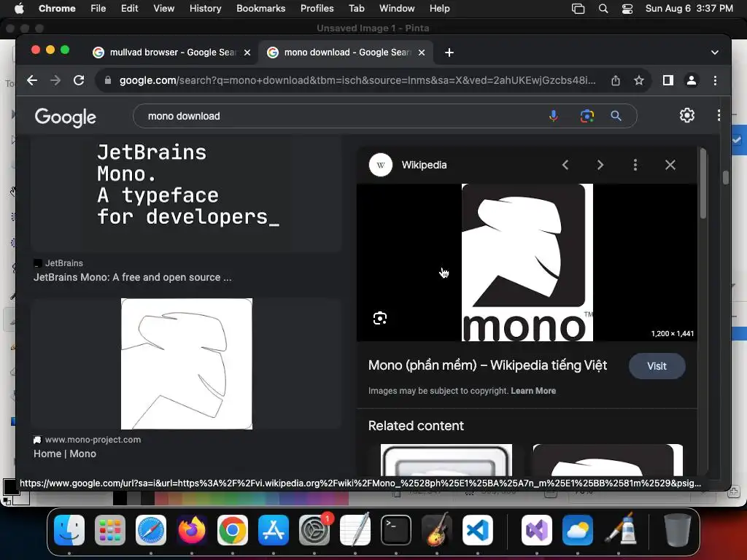747x560 pixels.
Task: Open Terminal from the Dock
Action: tap(396, 530)
